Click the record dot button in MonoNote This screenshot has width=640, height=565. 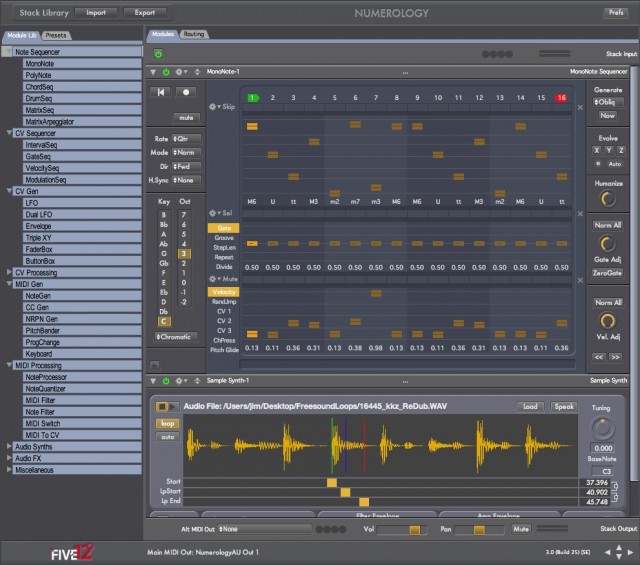click(186, 92)
